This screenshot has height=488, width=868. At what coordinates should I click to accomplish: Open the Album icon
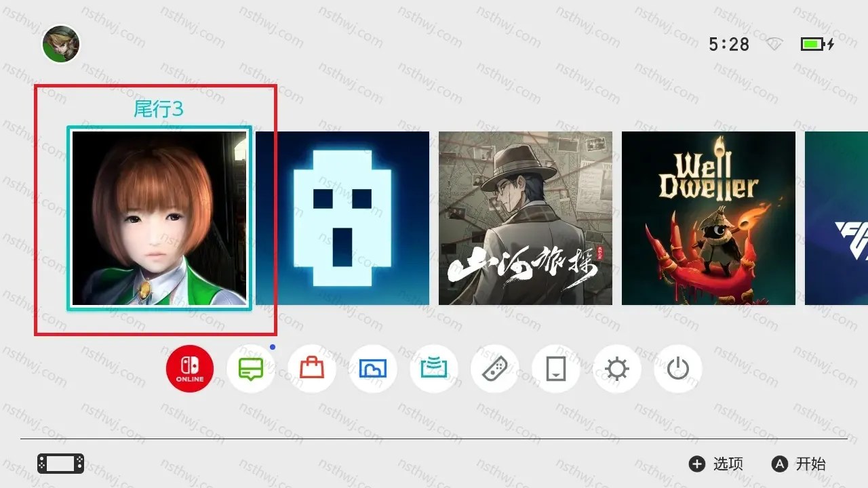373,369
